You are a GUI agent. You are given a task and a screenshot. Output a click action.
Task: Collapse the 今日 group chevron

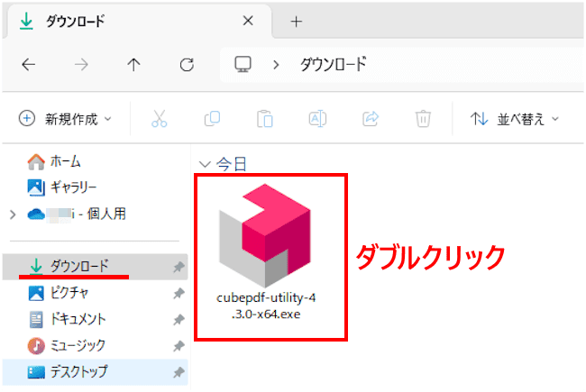pos(205,164)
